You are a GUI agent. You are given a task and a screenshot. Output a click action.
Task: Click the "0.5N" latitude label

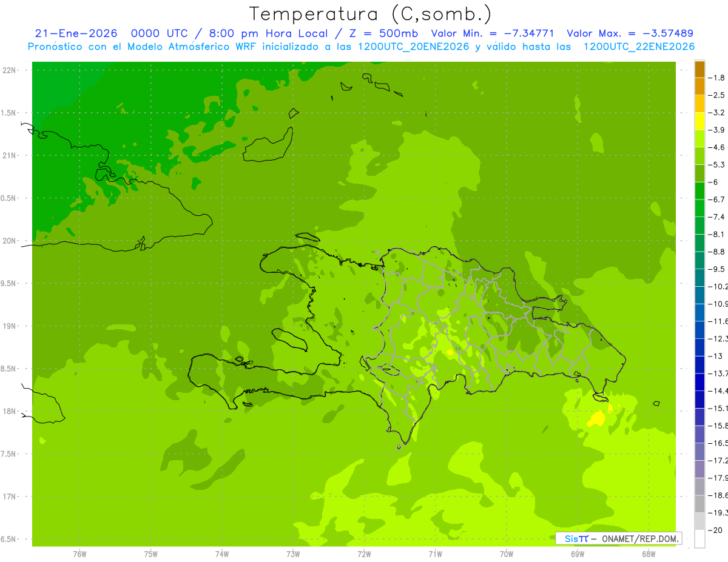tap(9, 198)
